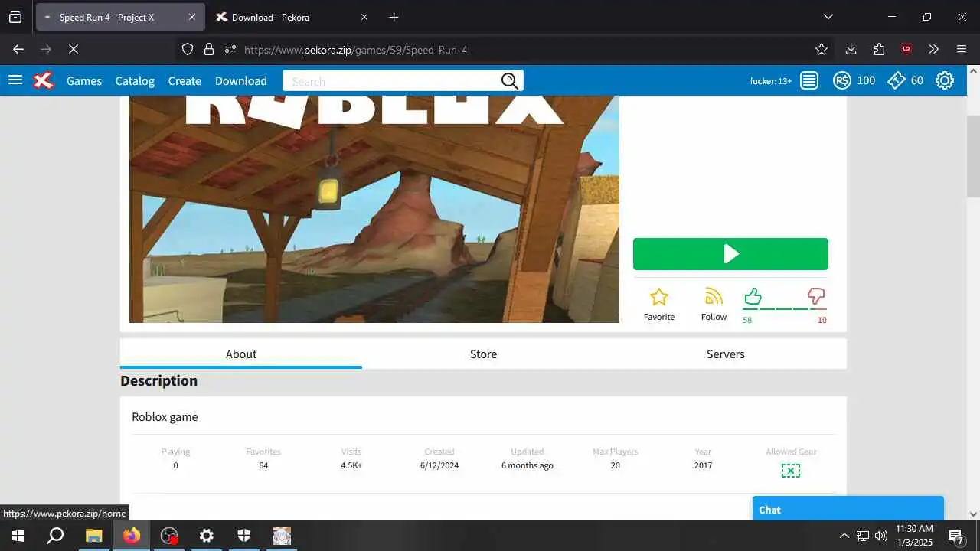Click the Allowed Gear icon

[x=791, y=471]
